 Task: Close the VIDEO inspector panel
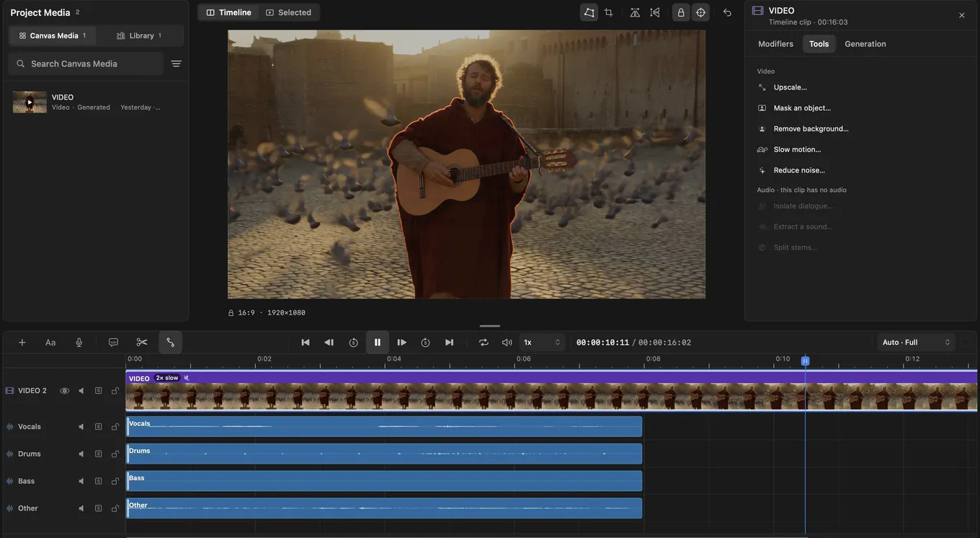coord(962,15)
